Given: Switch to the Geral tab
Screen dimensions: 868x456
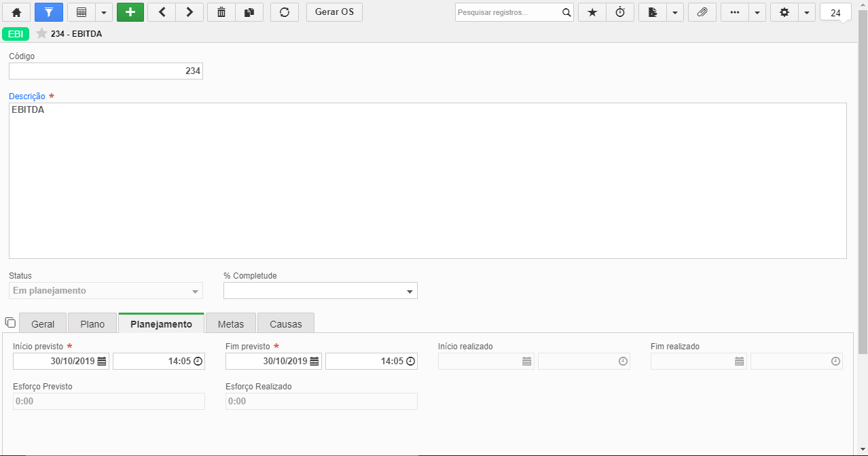Looking at the screenshot, I should point(43,324).
